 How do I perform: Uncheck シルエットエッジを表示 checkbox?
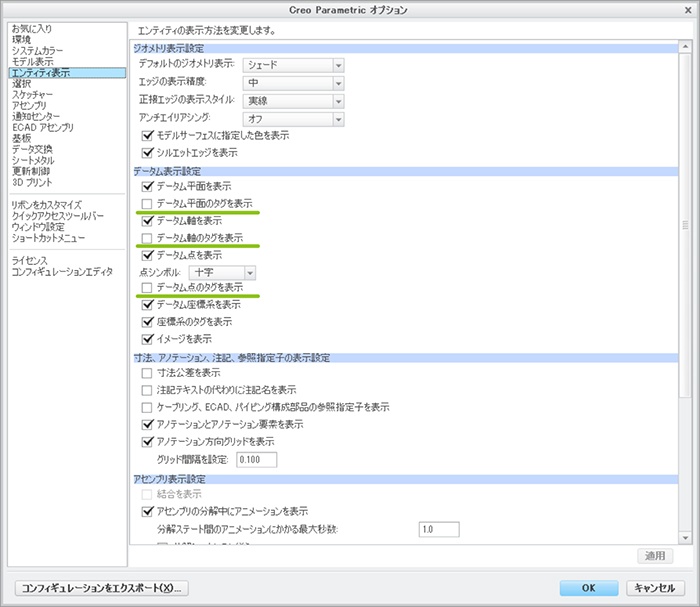pyautogui.click(x=148, y=152)
